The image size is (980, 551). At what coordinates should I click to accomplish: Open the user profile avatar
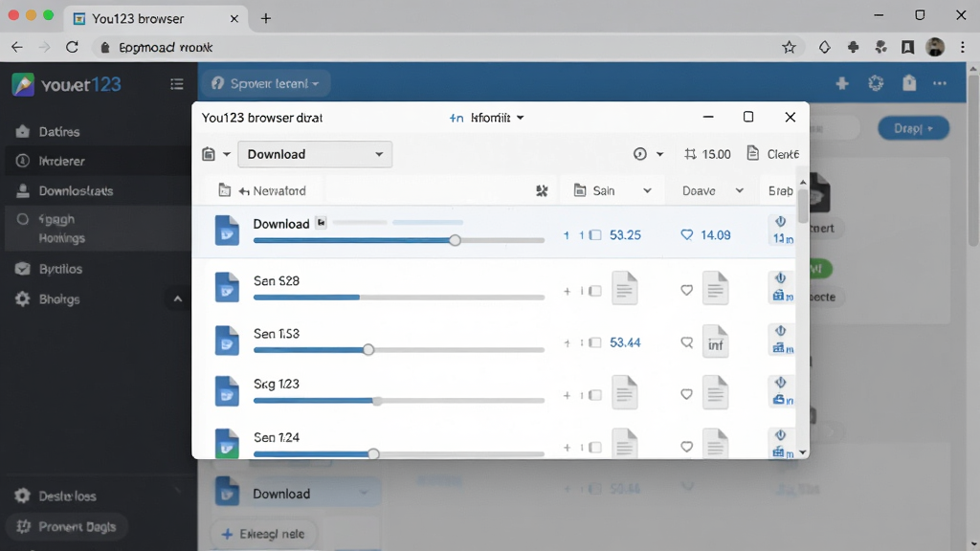click(x=935, y=47)
